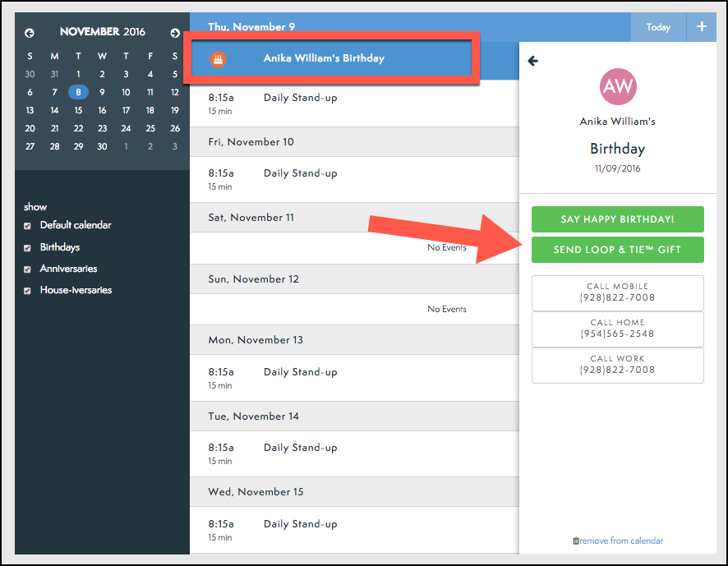Click the Call Home button

click(x=617, y=329)
